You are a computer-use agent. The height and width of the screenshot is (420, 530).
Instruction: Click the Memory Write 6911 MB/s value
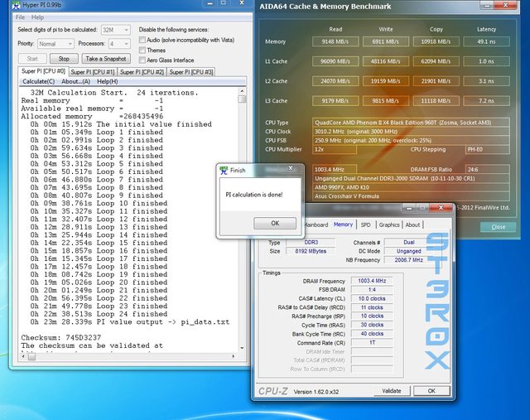coord(386,42)
